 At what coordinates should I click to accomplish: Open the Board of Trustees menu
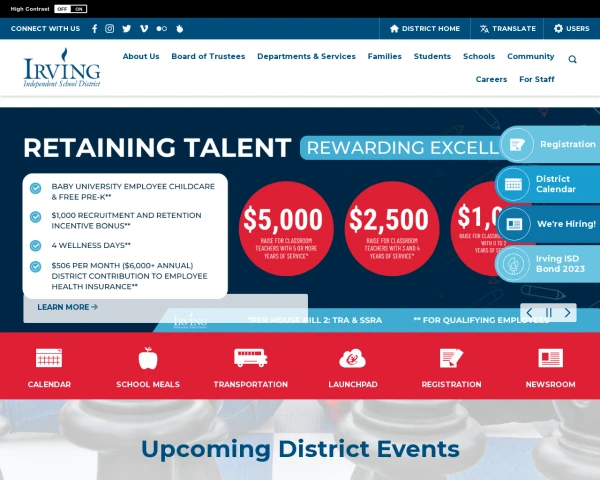click(x=208, y=56)
